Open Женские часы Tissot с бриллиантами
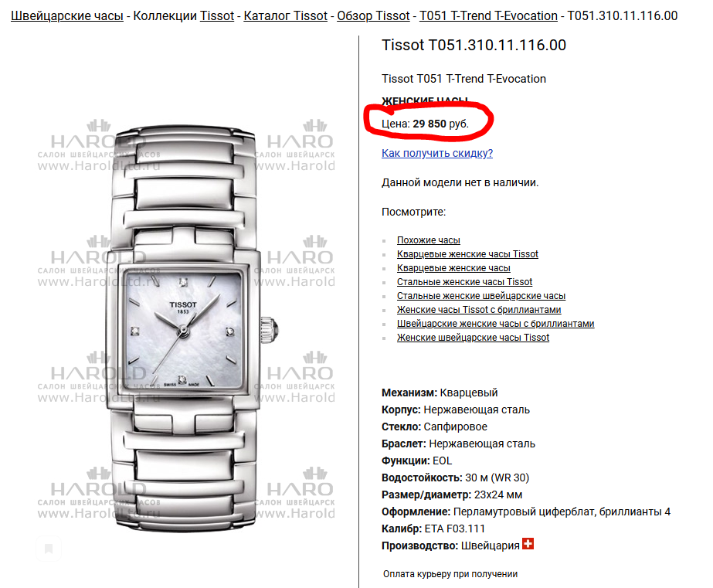This screenshot has width=713, height=588. click(479, 310)
